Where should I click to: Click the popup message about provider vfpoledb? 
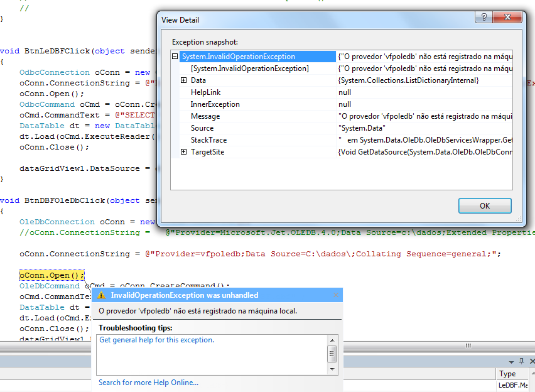(198, 311)
